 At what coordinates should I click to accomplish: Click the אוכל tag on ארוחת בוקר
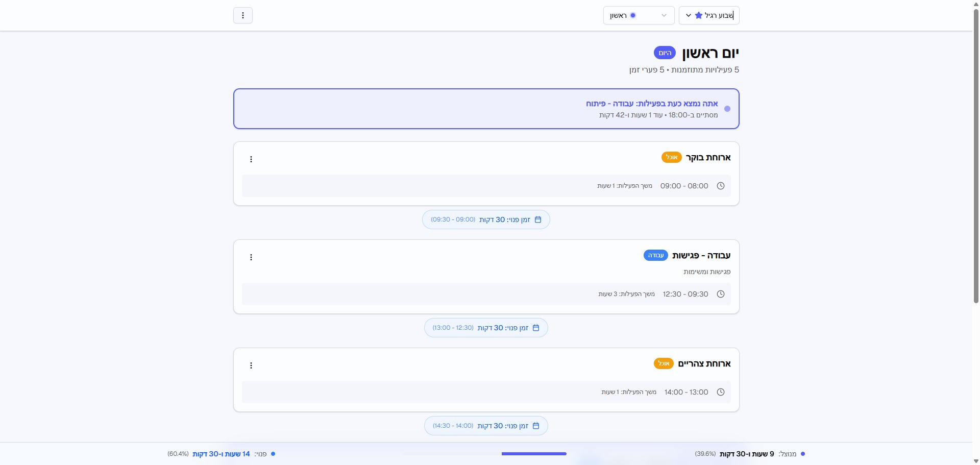pos(672,157)
